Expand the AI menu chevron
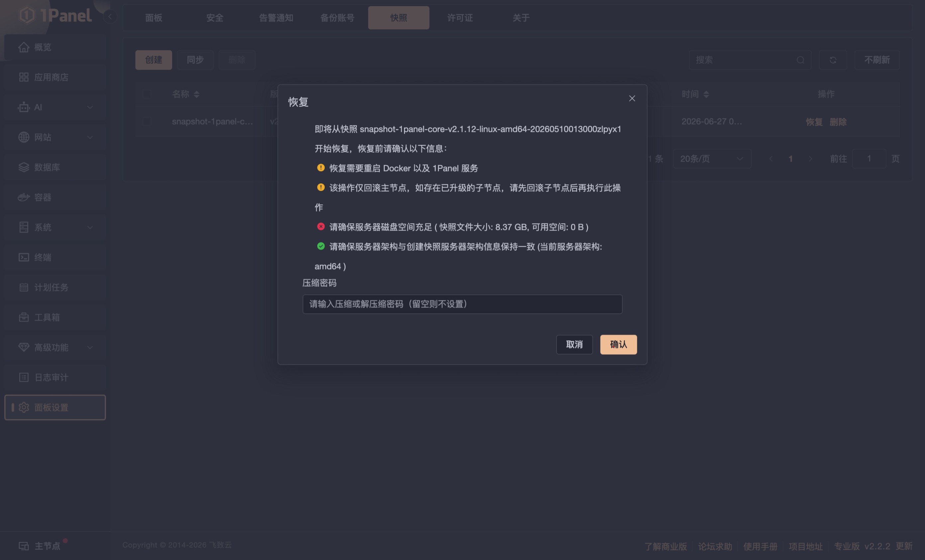The width and height of the screenshot is (925, 560). pyautogui.click(x=90, y=107)
